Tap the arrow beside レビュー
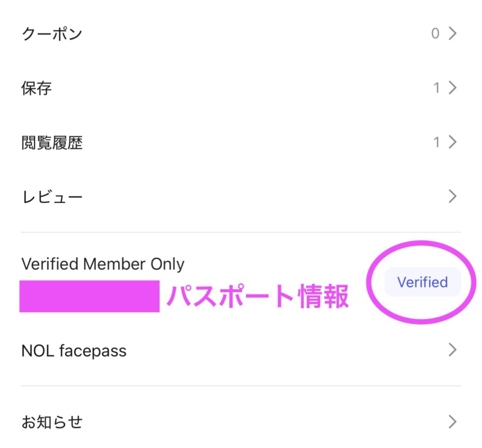This screenshot has width=482, height=448. (x=452, y=196)
